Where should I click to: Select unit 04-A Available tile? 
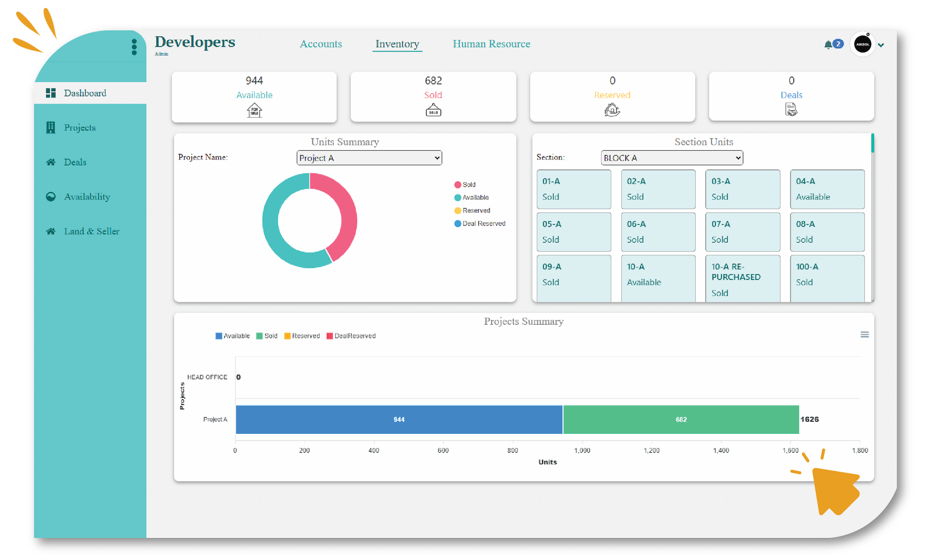(x=827, y=189)
